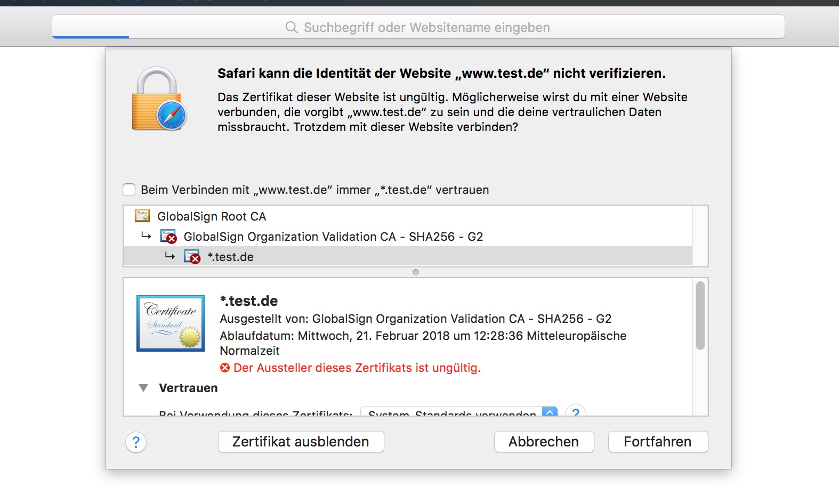Click invalid certificate icon beside *.test.de row
This screenshot has height=504, width=839.
[x=192, y=257]
